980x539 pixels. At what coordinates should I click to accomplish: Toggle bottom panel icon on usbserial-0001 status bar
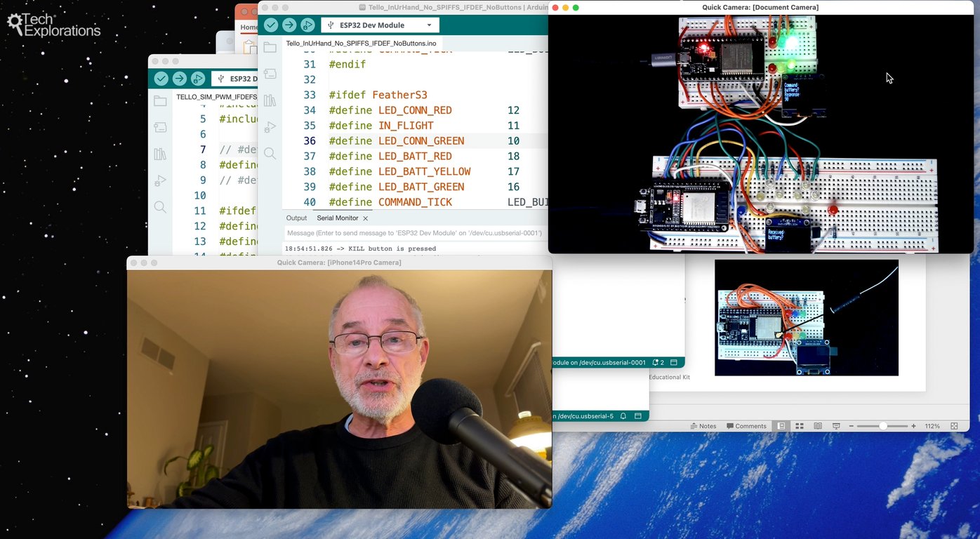[674, 363]
